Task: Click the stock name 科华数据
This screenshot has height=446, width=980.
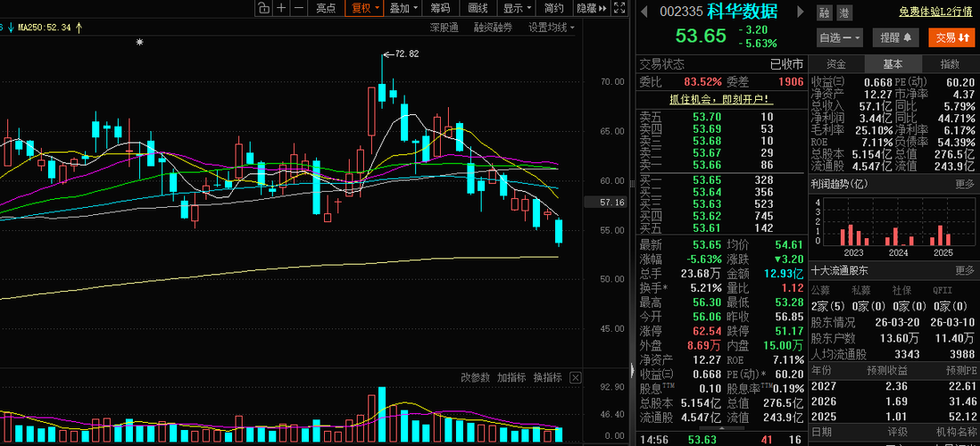Action: [x=743, y=12]
